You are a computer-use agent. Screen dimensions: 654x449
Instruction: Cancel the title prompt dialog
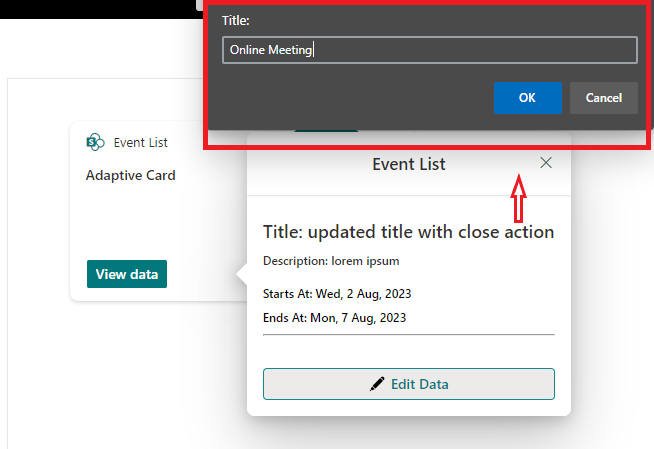(x=603, y=98)
